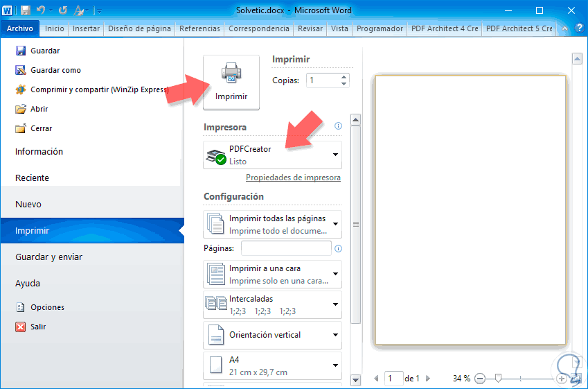
Task: Open the PDF Architect 5 Creator tab
Action: tap(519, 28)
